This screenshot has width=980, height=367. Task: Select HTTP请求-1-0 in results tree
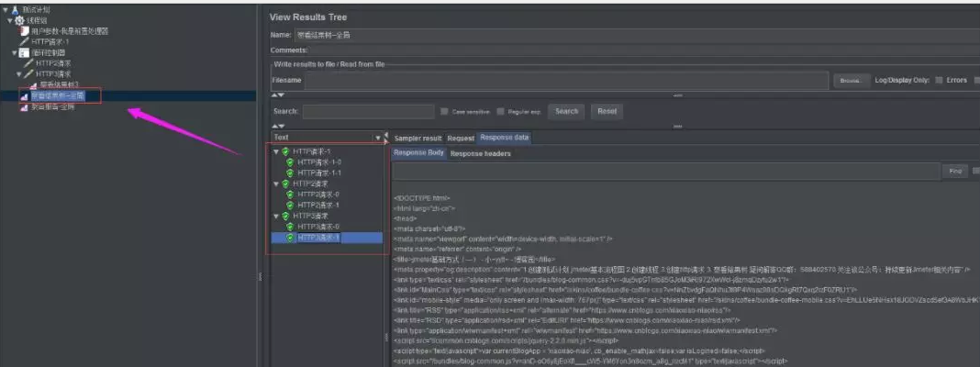coord(319,162)
